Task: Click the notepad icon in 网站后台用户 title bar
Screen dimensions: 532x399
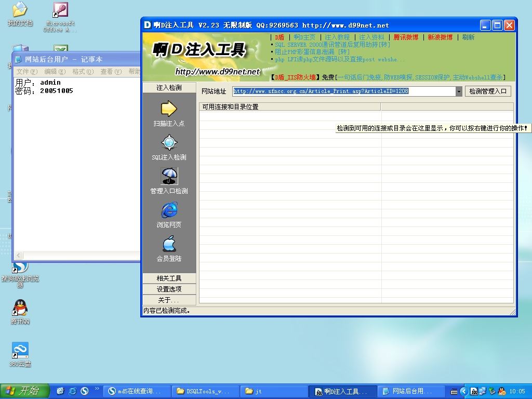Action: [18, 59]
